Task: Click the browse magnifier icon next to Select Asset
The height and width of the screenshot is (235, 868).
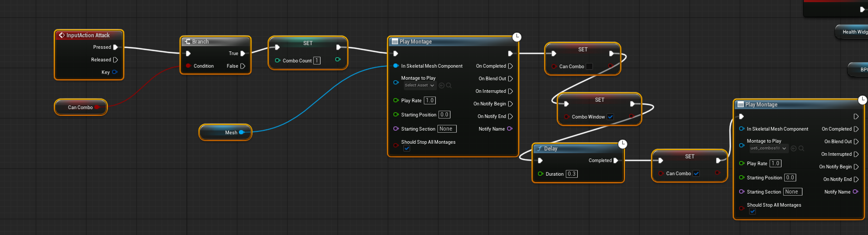Action: click(449, 86)
